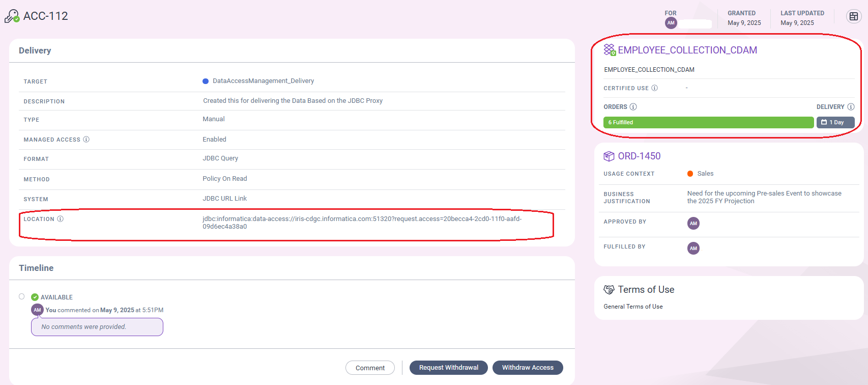
Task: Click the Granted May 9, 2025 date
Action: (744, 23)
